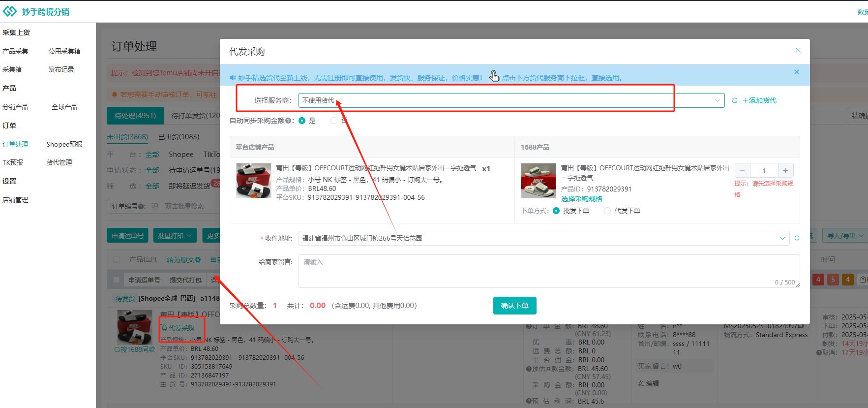The width and height of the screenshot is (868, 408).
Task: Open 全球产品 in the sidebar
Action: click(64, 107)
